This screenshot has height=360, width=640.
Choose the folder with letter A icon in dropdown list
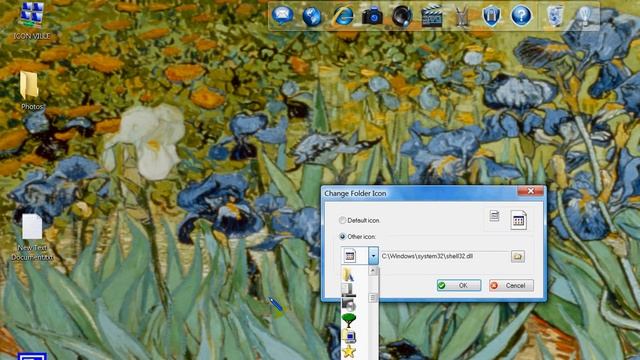(348, 275)
